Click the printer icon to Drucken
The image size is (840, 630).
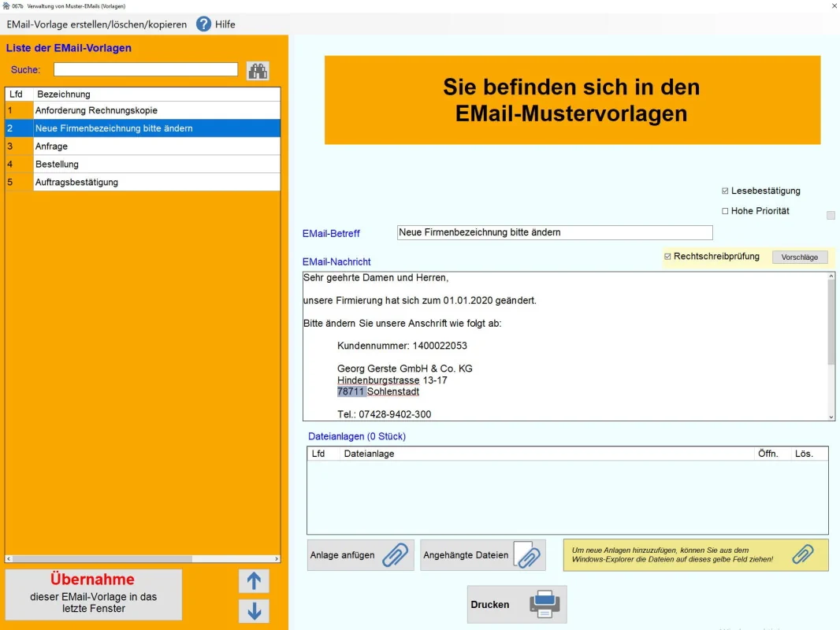click(544, 605)
